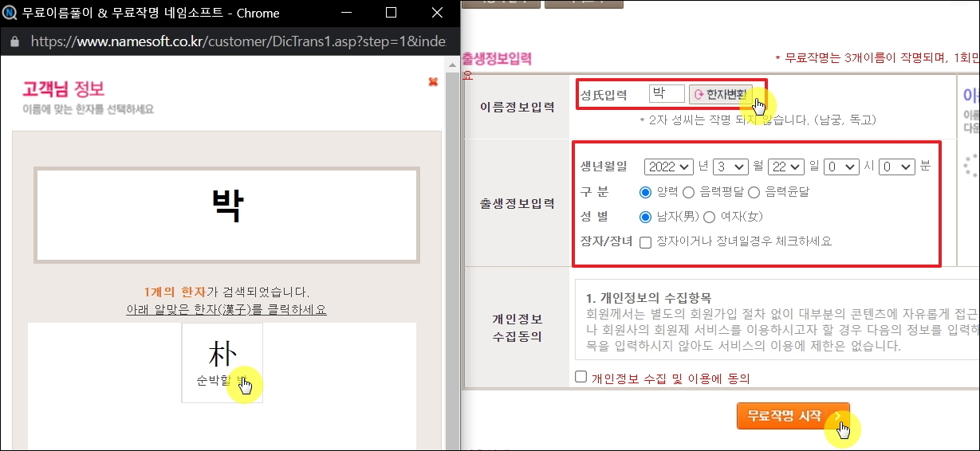980x451 pixels.
Task: Open the hour (시) dropdown
Action: (841, 167)
